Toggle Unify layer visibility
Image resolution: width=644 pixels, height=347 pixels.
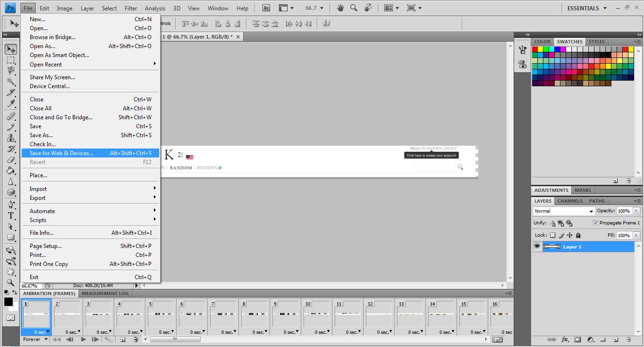point(560,223)
